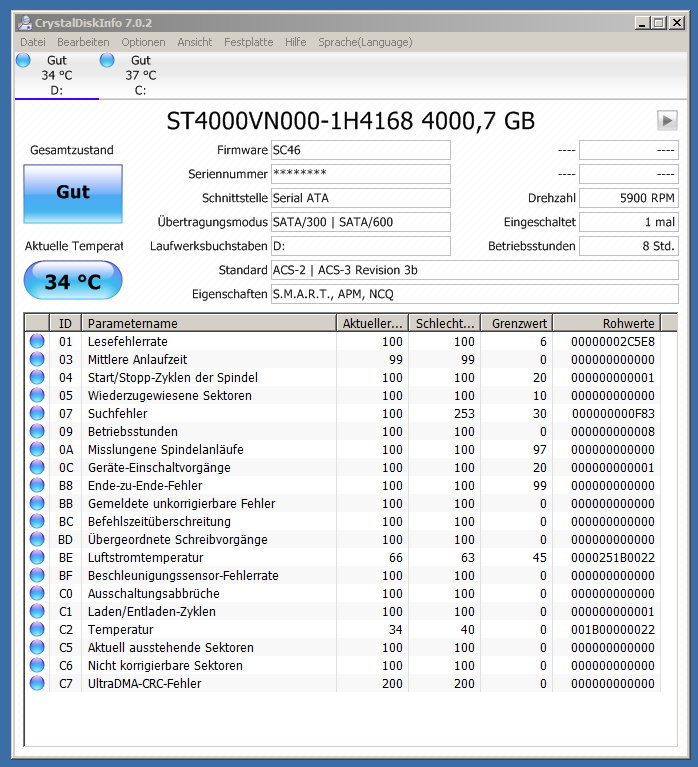Open the Sprache(Language) menu
698x767 pixels.
click(365, 42)
